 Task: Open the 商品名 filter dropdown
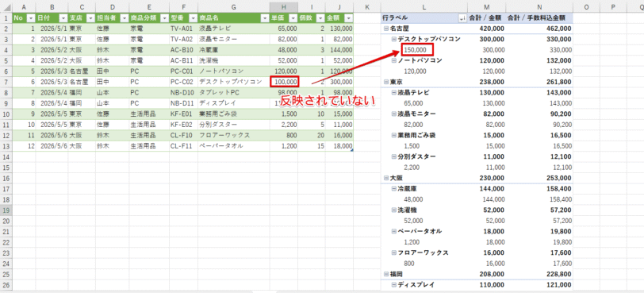coord(265,18)
